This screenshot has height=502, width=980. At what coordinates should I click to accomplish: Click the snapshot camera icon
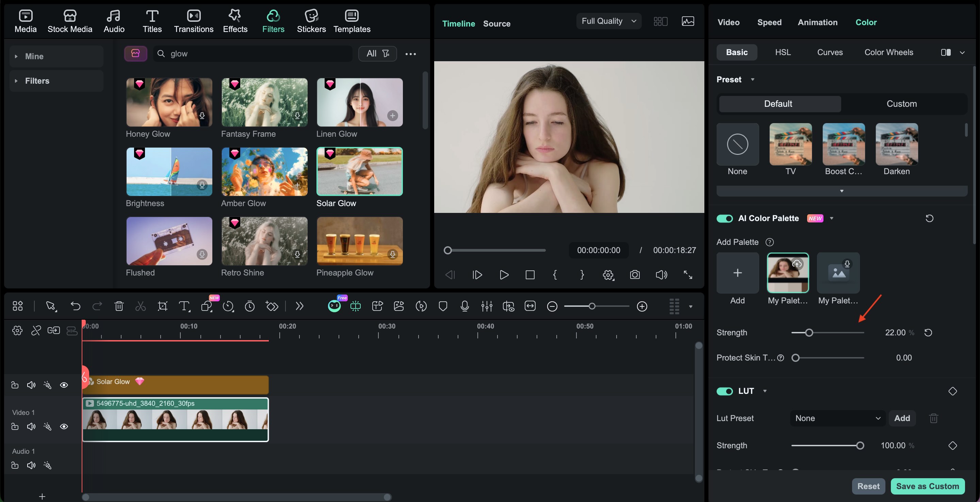pyautogui.click(x=635, y=274)
